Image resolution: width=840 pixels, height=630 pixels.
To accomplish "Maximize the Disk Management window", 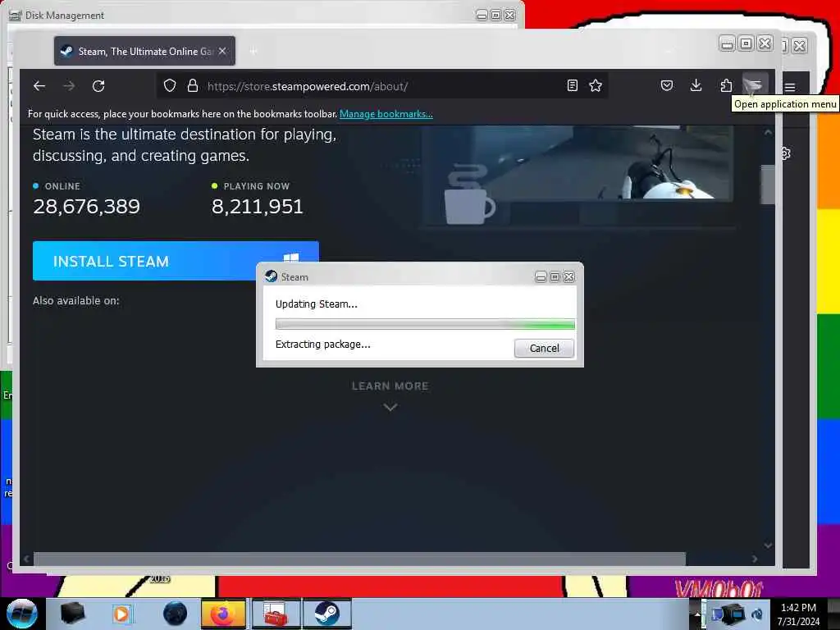I will (x=495, y=15).
